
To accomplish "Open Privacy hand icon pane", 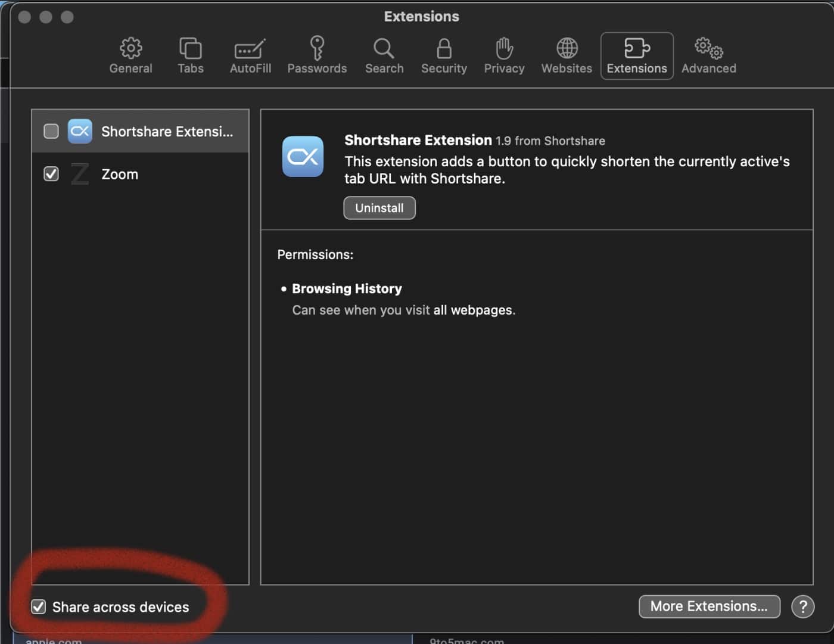I will pos(504,48).
